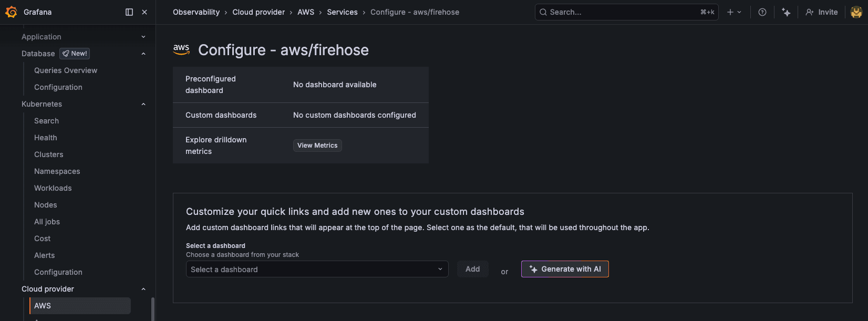
Task: Open Configuration under Kubernetes
Action: (x=58, y=272)
